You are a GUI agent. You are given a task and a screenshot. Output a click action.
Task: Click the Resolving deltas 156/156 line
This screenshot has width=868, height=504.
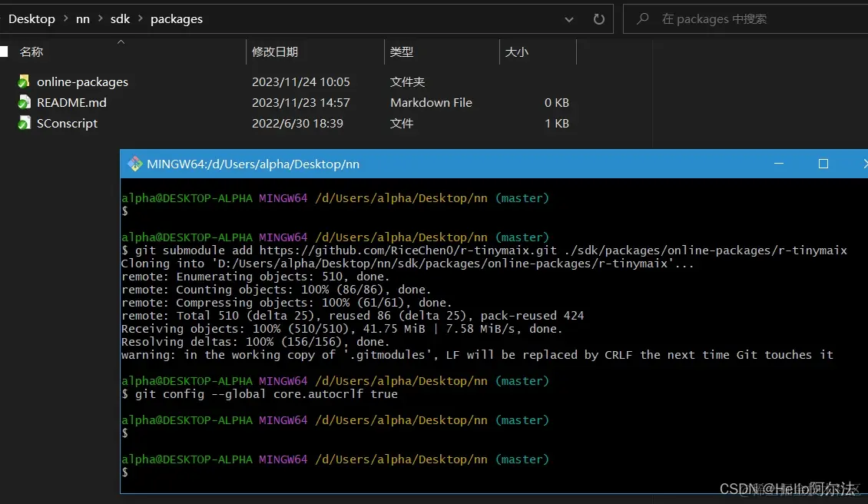pos(255,342)
